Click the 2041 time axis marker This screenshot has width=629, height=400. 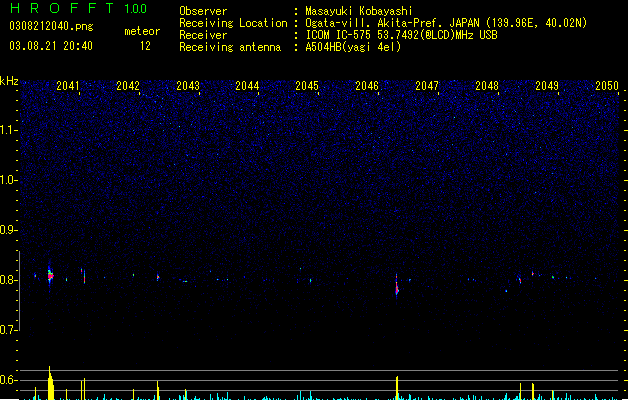point(67,86)
